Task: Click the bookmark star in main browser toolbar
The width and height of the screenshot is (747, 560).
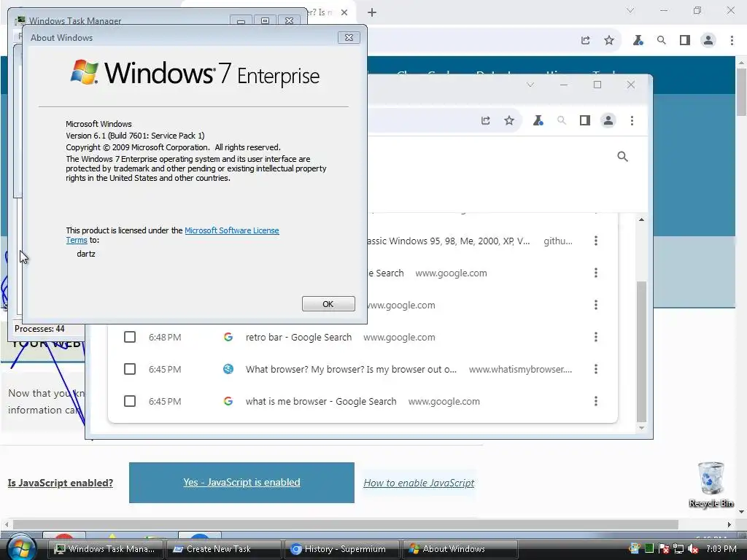Action: [609, 41]
